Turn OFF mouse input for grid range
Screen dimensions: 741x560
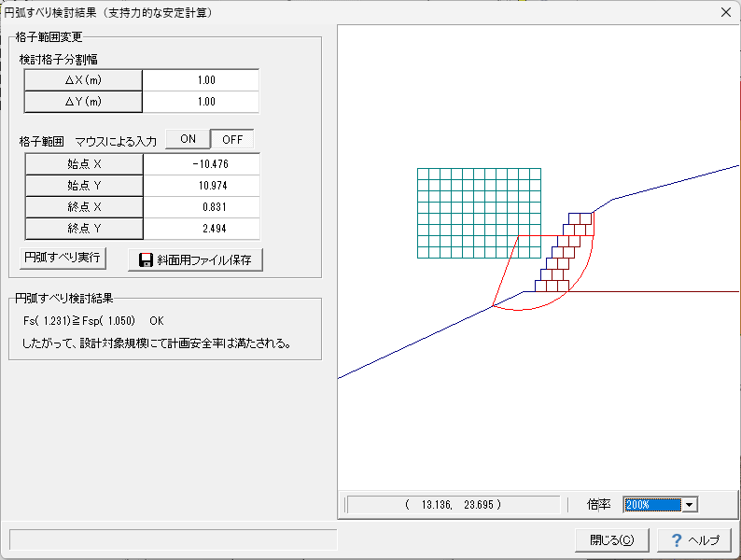pyautogui.click(x=231, y=139)
